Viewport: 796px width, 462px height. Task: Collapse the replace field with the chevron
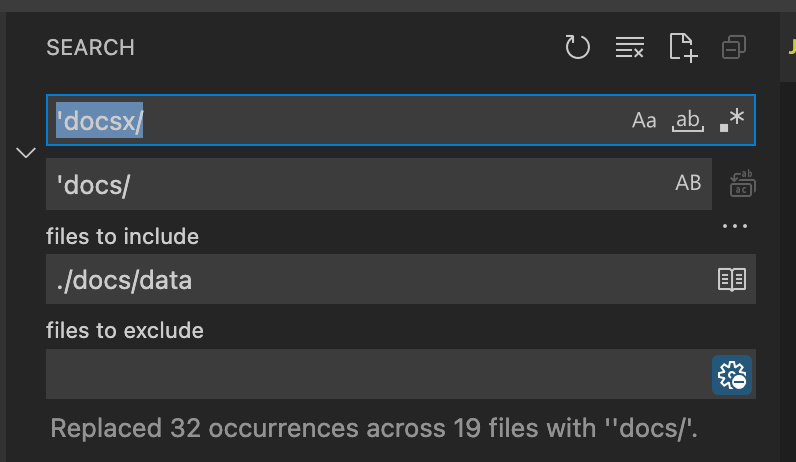pos(26,153)
